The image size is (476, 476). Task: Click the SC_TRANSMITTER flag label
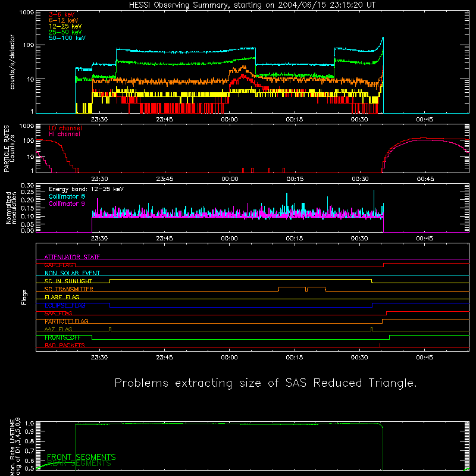click(x=69, y=289)
